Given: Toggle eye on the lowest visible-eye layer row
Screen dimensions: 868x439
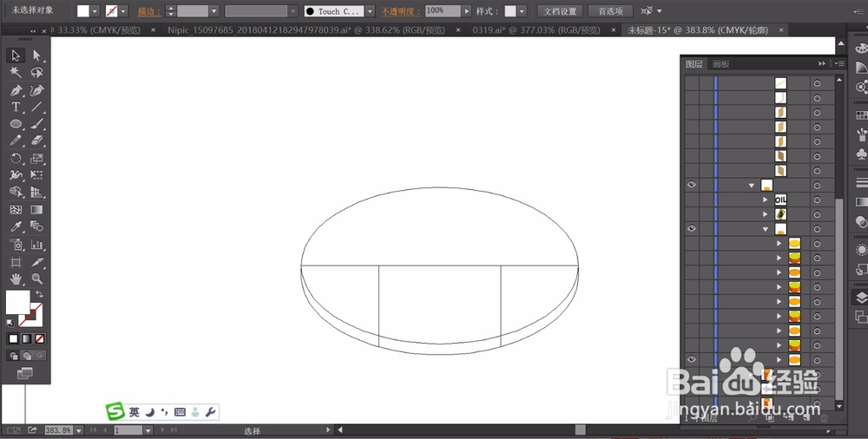Looking at the screenshot, I should (x=692, y=360).
